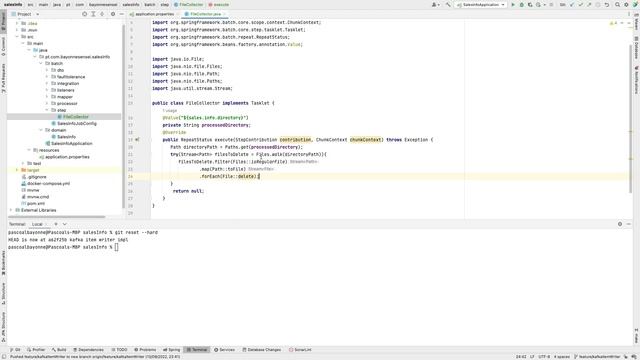This screenshot has width=640, height=360.
Task: Expand External Libraries node
Action: click(x=11, y=210)
